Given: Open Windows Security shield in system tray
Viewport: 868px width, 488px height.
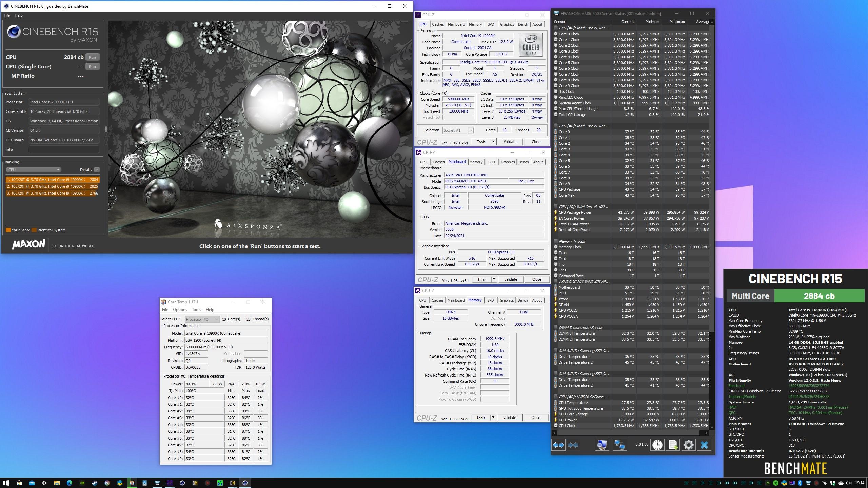Looking at the screenshot, I should point(833,483).
